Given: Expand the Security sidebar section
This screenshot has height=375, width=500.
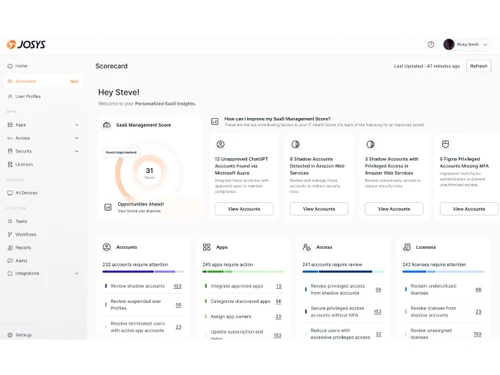Looking at the screenshot, I should [x=77, y=151].
